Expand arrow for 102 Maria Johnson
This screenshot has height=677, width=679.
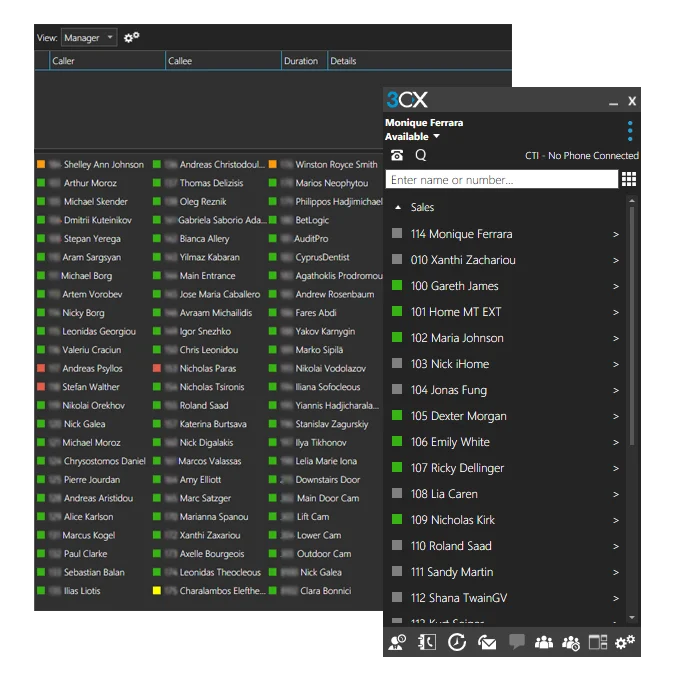click(616, 338)
